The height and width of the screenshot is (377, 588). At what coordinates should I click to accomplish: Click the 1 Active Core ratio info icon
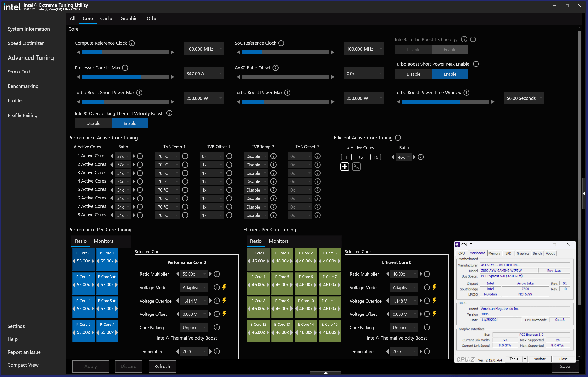(x=140, y=156)
